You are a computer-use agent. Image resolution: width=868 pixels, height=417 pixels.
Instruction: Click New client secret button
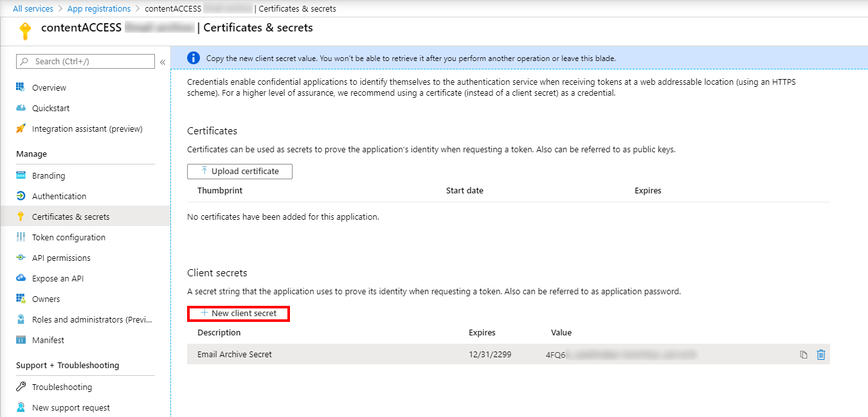click(239, 314)
